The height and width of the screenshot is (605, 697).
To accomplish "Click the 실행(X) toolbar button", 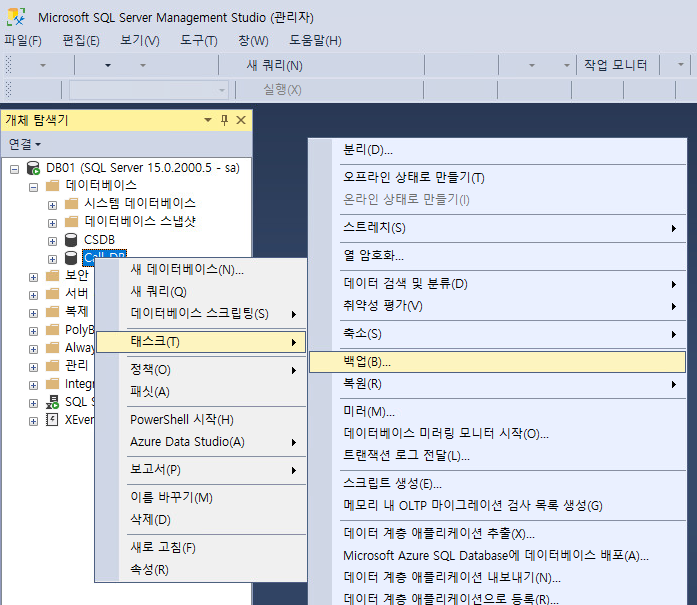I will pos(282,90).
